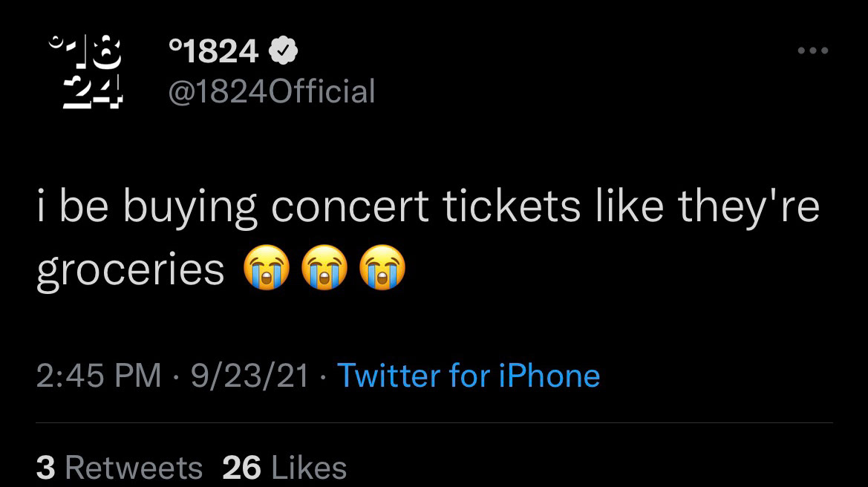Click the 9/23/21 date
This screenshot has width=868, height=487.
[x=249, y=376]
